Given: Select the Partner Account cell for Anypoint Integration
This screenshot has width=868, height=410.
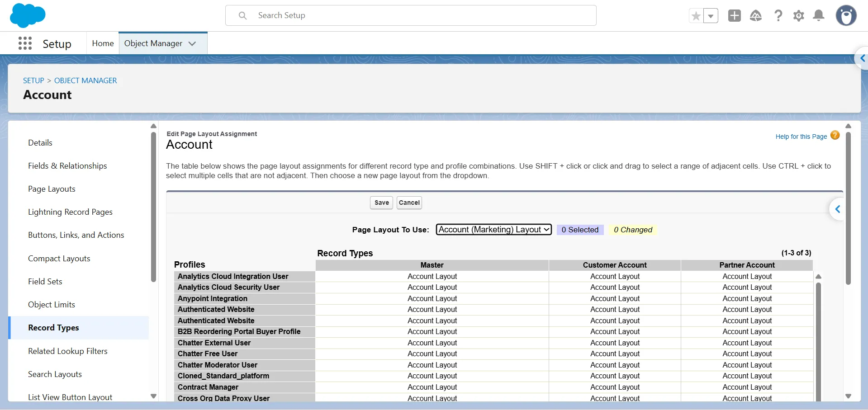Looking at the screenshot, I should pyautogui.click(x=747, y=298).
